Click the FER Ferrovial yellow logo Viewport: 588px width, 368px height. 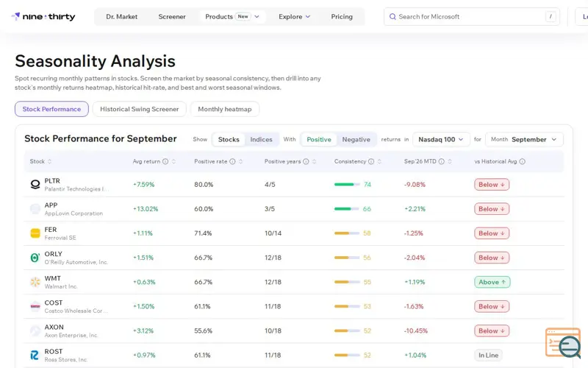[x=35, y=233]
